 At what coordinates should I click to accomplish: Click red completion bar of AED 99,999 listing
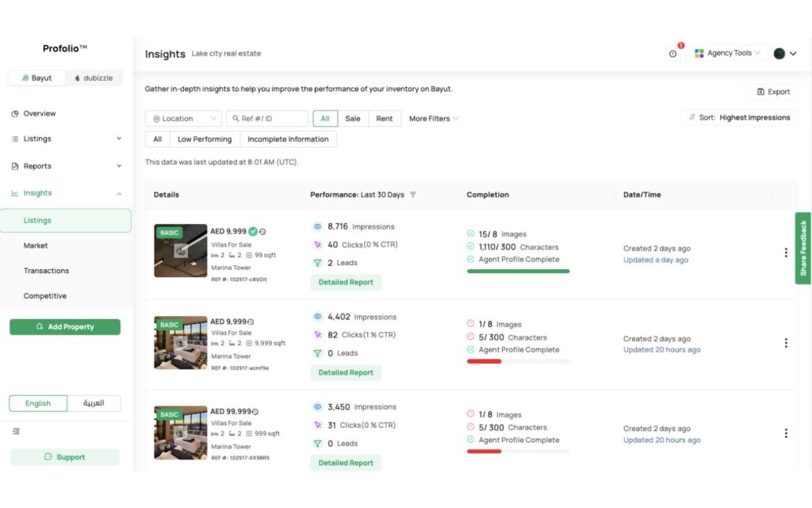point(485,452)
